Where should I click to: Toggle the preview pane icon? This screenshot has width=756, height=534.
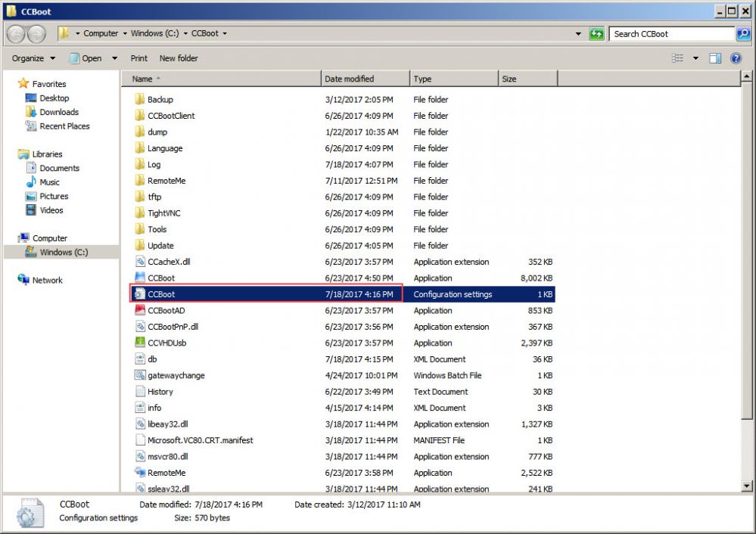pyautogui.click(x=715, y=58)
